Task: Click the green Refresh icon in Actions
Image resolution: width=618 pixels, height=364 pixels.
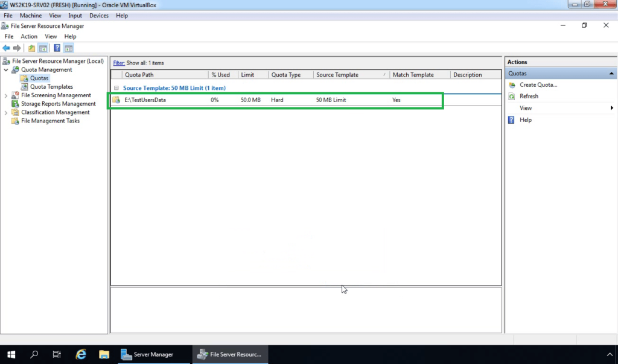Action: 512,96
